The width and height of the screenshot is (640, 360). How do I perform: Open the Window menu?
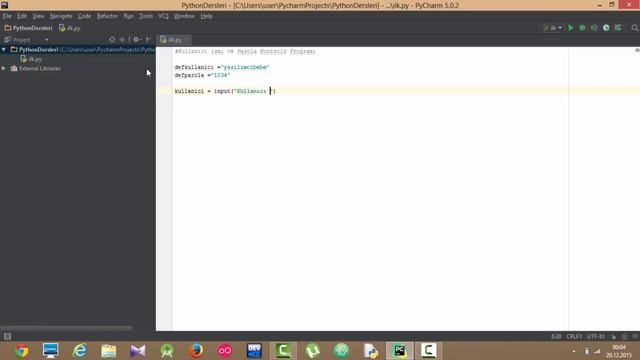click(184, 16)
